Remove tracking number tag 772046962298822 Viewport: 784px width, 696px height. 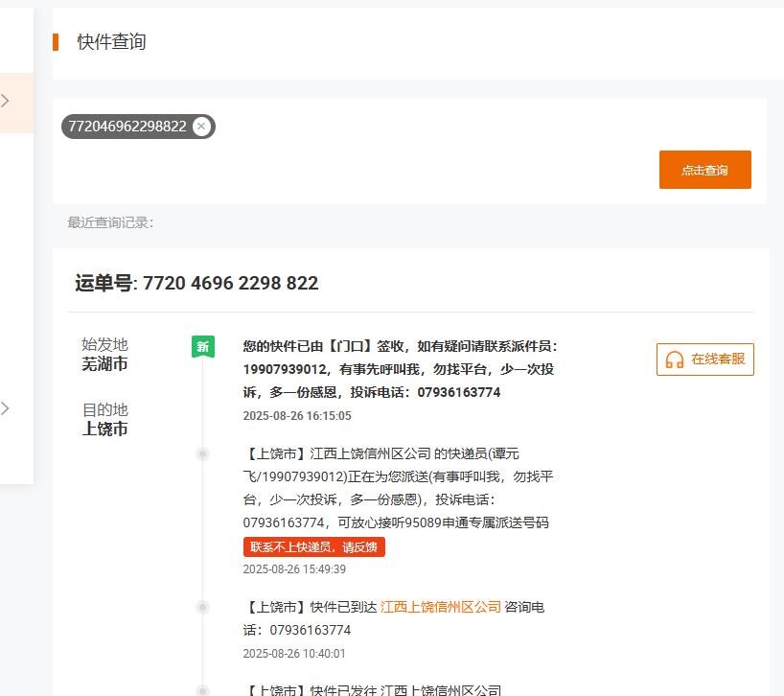pos(201,126)
